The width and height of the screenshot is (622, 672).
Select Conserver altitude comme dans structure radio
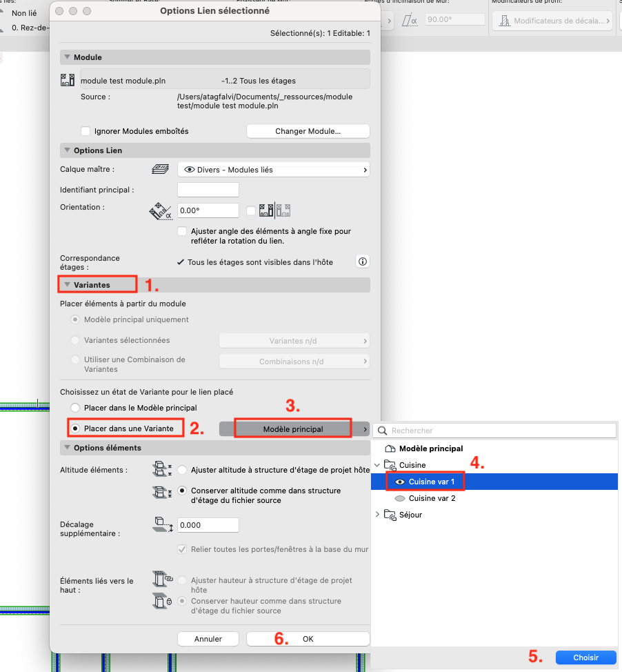click(x=182, y=491)
